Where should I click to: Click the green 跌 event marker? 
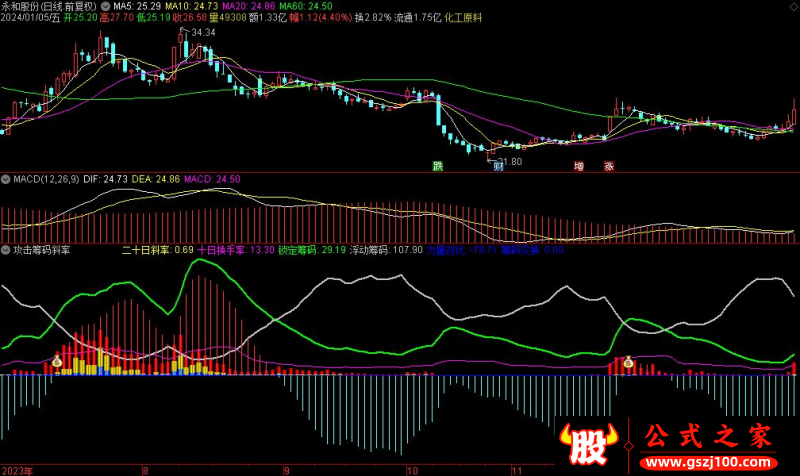(x=437, y=166)
